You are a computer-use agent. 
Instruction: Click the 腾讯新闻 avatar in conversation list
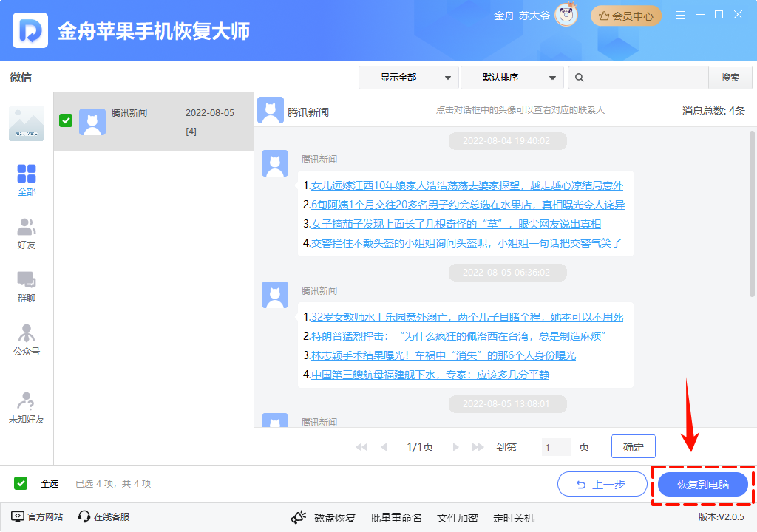coord(92,122)
